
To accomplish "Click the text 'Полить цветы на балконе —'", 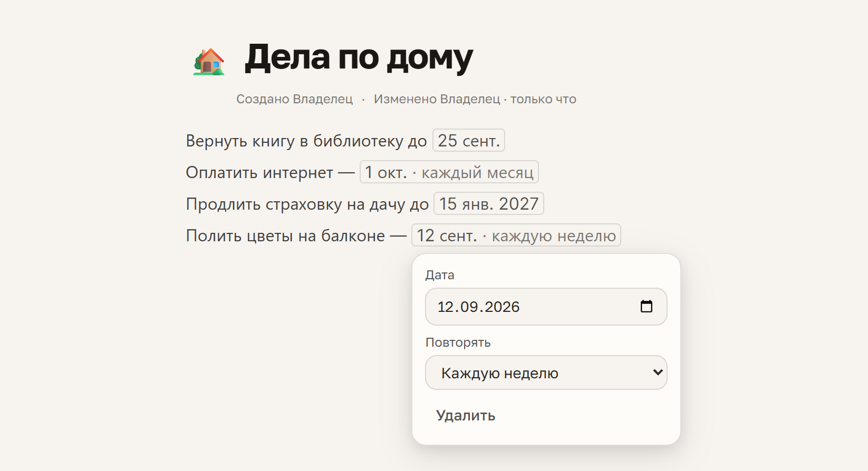I will tap(296, 235).
